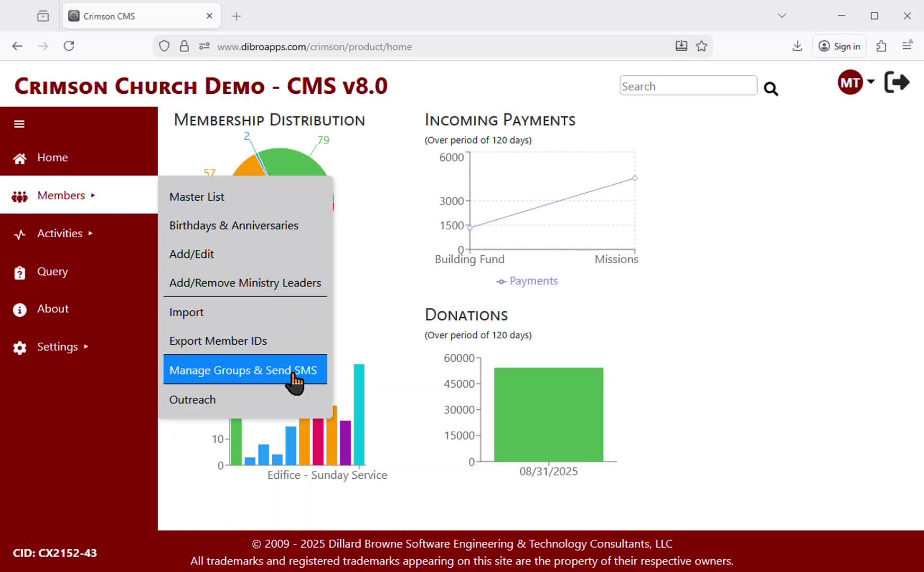Click the Query clipboard icon
The width and height of the screenshot is (924, 572).
click(x=20, y=273)
